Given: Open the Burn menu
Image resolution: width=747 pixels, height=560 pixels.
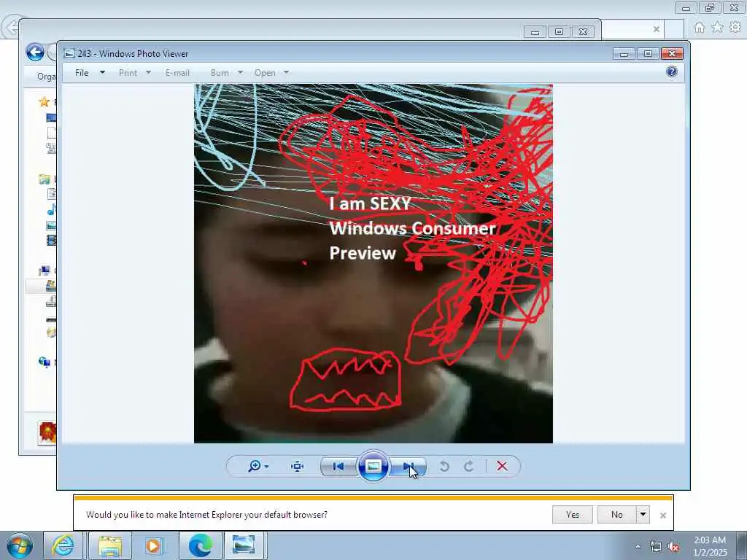Looking at the screenshot, I should coord(220,73).
